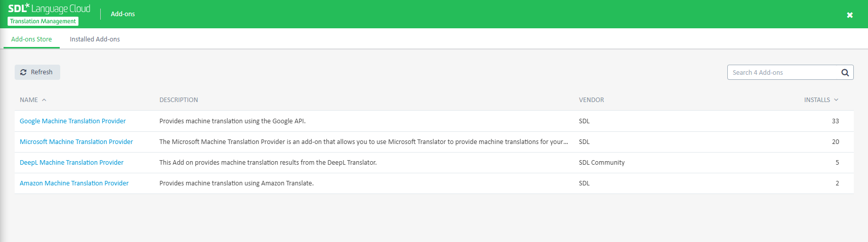Open Google Machine Translation Provider link
This screenshot has height=242, width=868.
[72, 121]
